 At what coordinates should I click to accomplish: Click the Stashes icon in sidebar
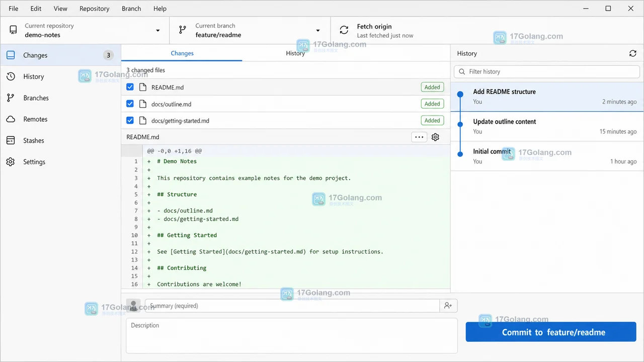tap(11, 141)
